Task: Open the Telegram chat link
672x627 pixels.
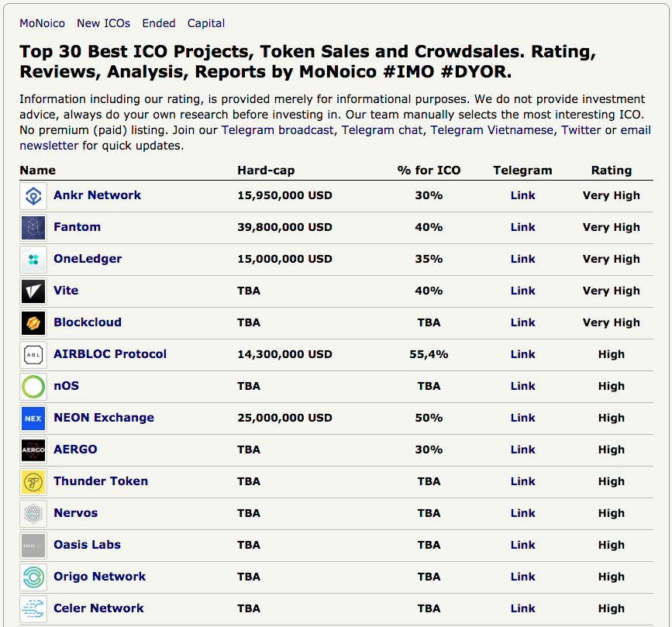Action: [382, 130]
